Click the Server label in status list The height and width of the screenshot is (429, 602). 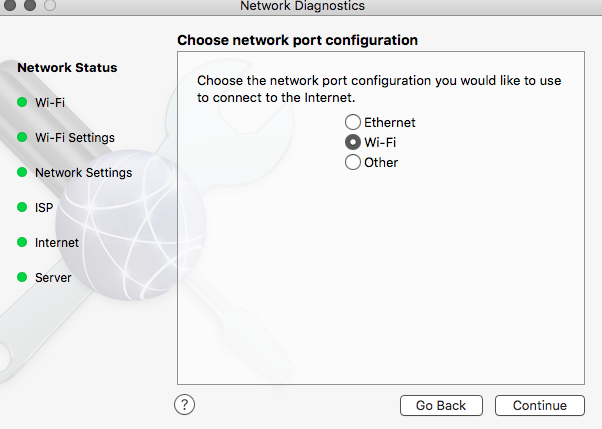pos(53,277)
